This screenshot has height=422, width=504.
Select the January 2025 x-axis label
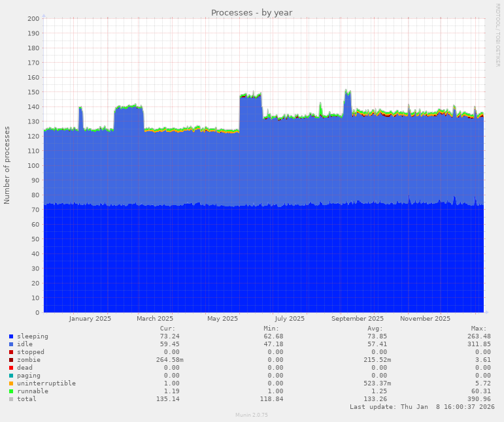90,319
